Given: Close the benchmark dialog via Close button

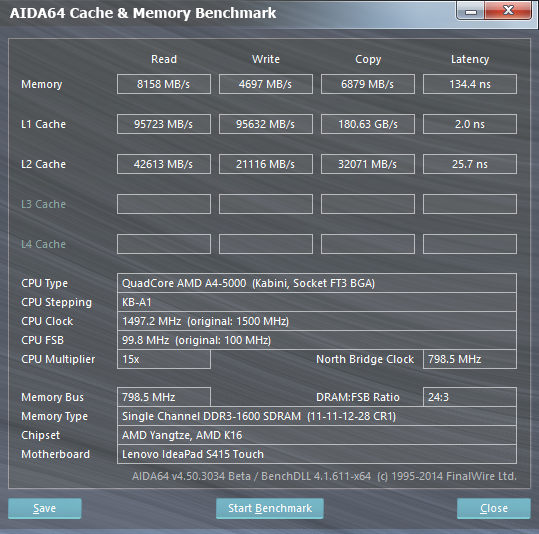Looking at the screenshot, I should pos(494,508).
